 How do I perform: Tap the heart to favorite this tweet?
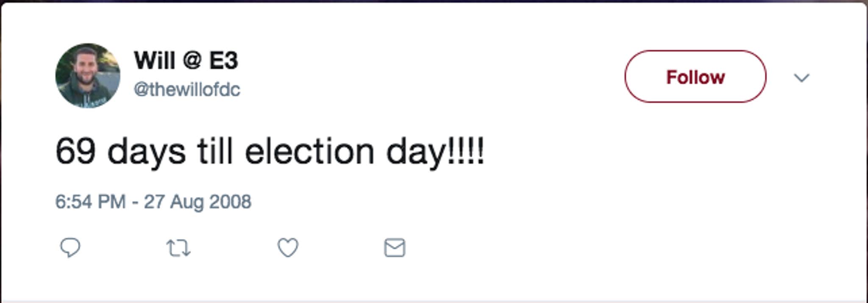click(288, 247)
